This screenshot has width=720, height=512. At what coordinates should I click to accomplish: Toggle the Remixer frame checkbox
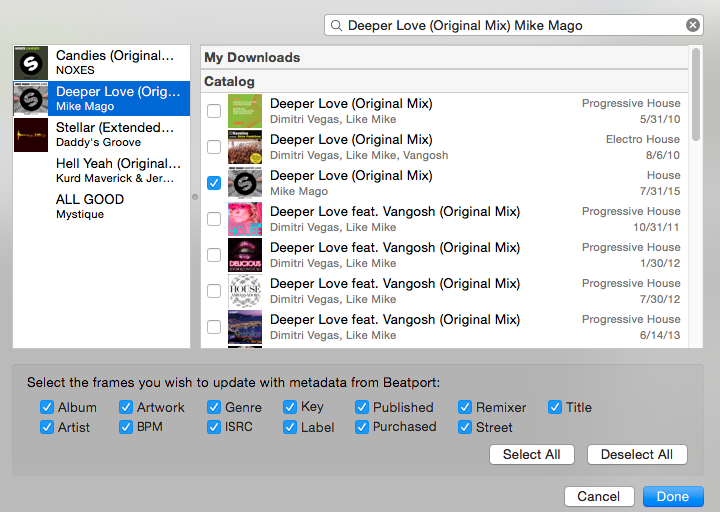coord(466,407)
